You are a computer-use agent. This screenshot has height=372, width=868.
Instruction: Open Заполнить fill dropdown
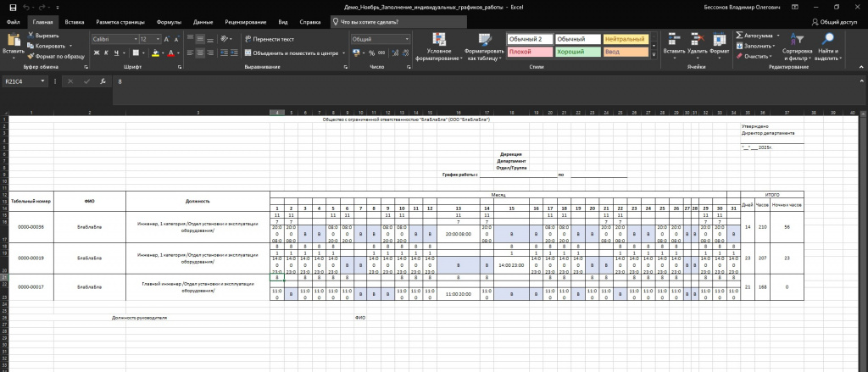757,46
